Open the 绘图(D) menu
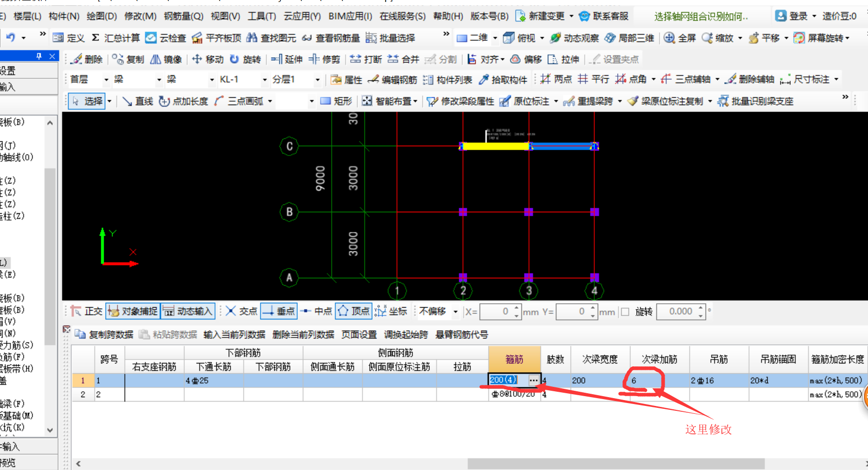 102,16
